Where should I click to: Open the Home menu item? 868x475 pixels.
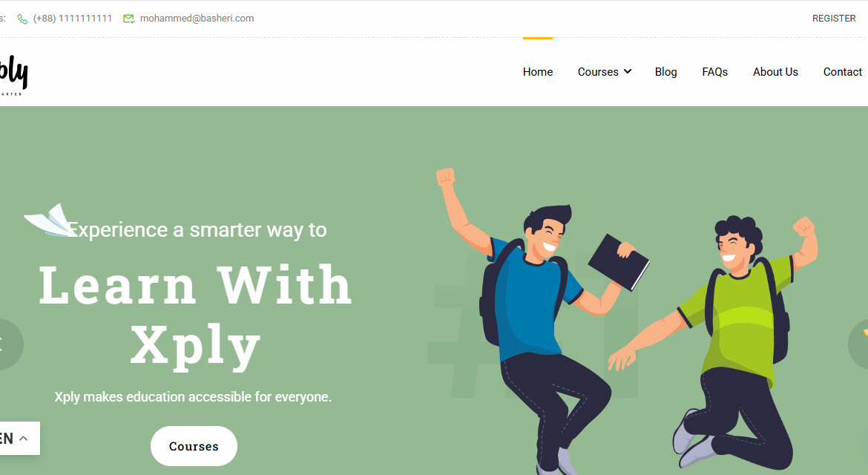(x=538, y=72)
